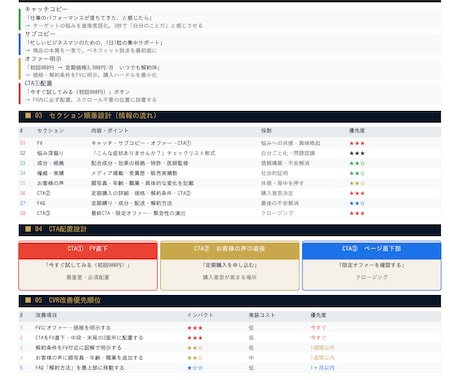Image resolution: width=460 pixels, height=380 pixels.
Task: Click the gold impact stars in row 3
Action: pyautogui.click(x=195, y=348)
